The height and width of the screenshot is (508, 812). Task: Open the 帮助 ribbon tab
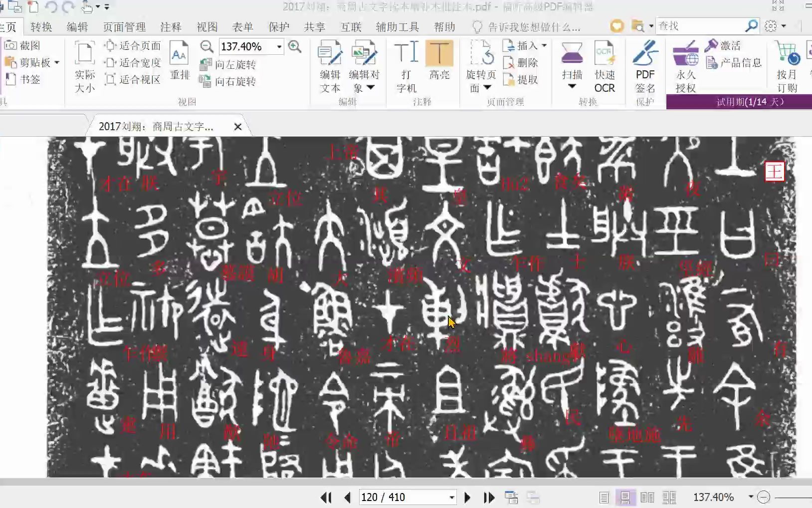click(x=444, y=27)
